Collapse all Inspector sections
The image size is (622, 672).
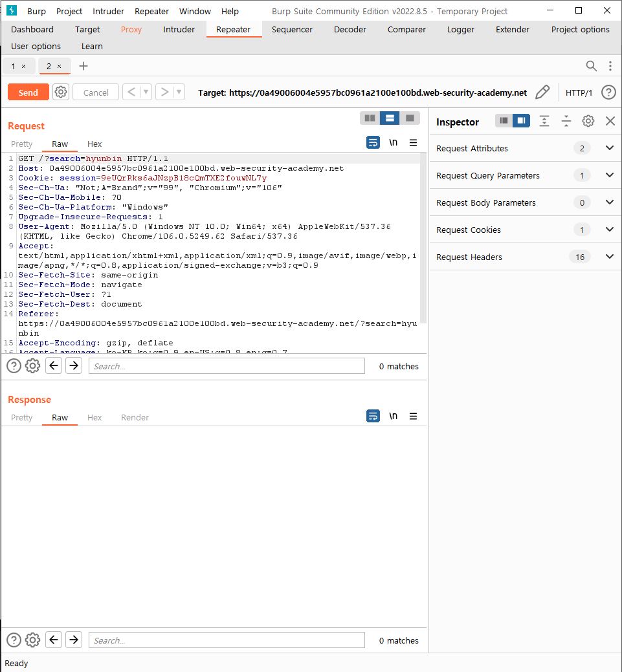point(566,121)
